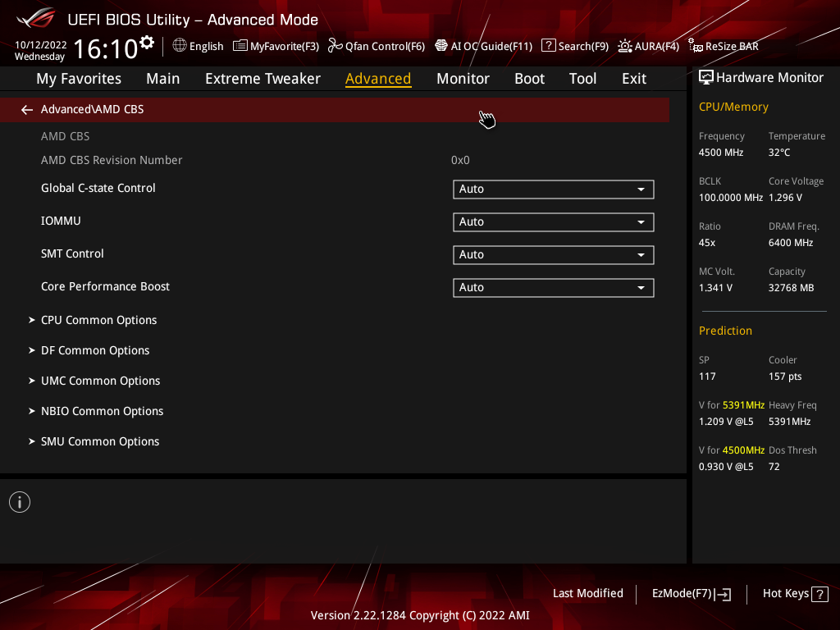The height and width of the screenshot is (630, 840).
Task: Click Search(F9) label
Action: (x=583, y=47)
